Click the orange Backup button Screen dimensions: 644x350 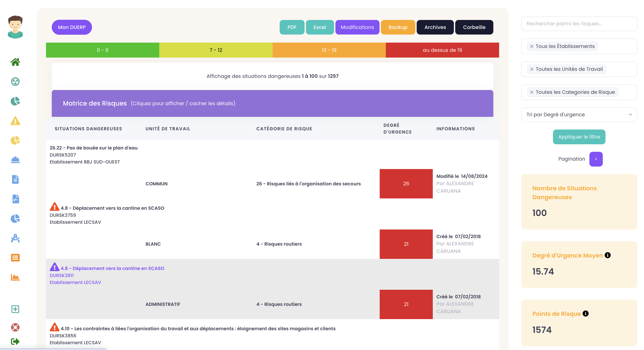[398, 27]
